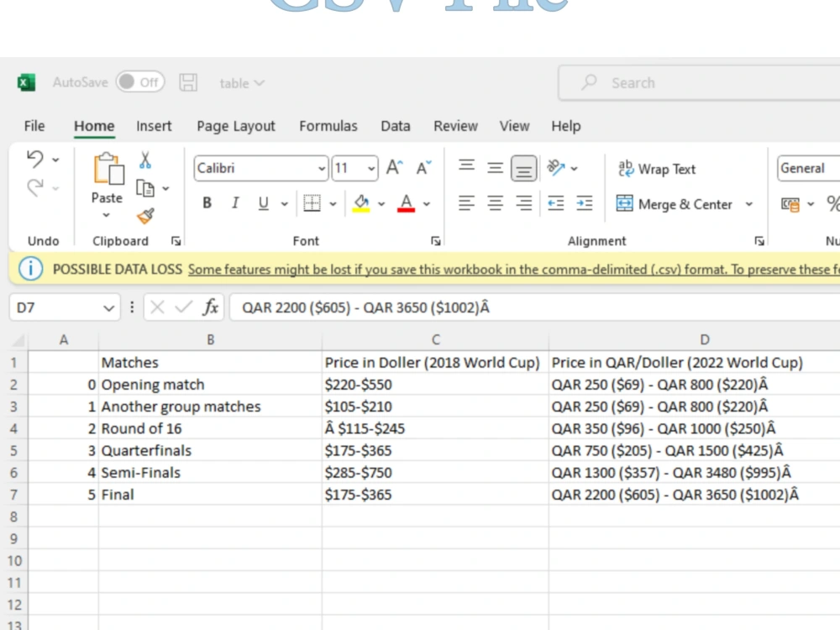Toggle the highlighted Bottom Align button

(523, 168)
